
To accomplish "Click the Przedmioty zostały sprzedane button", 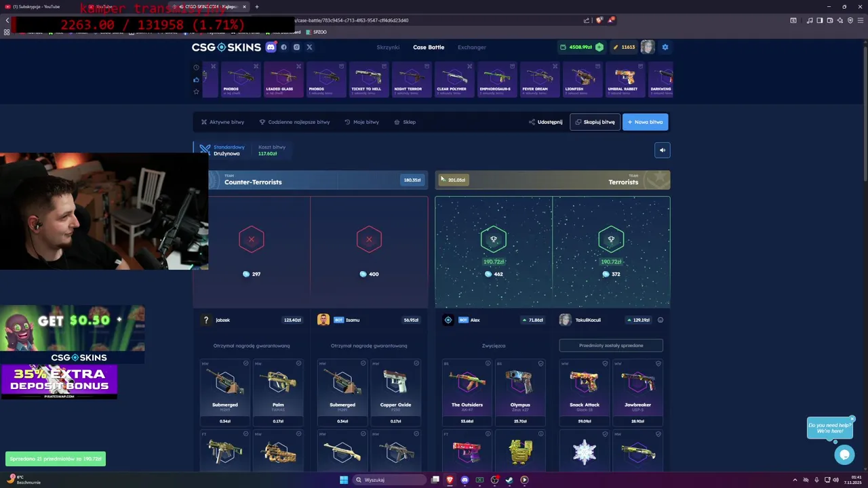I will point(611,346).
